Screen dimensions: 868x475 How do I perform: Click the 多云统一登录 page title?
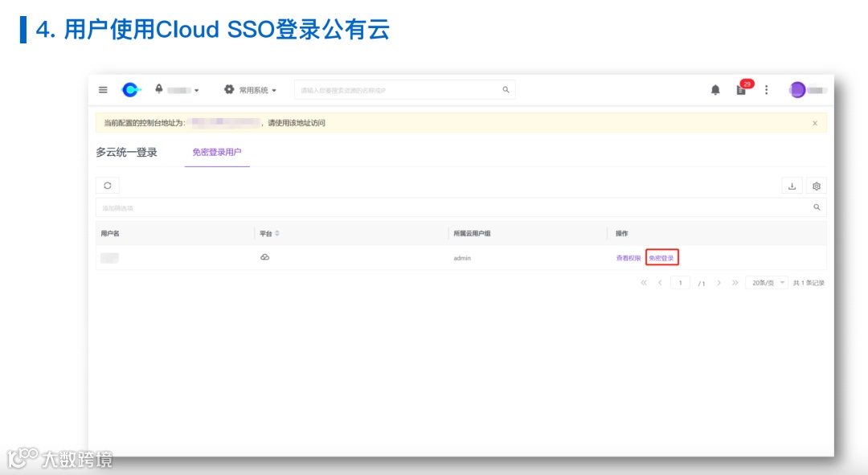point(127,152)
